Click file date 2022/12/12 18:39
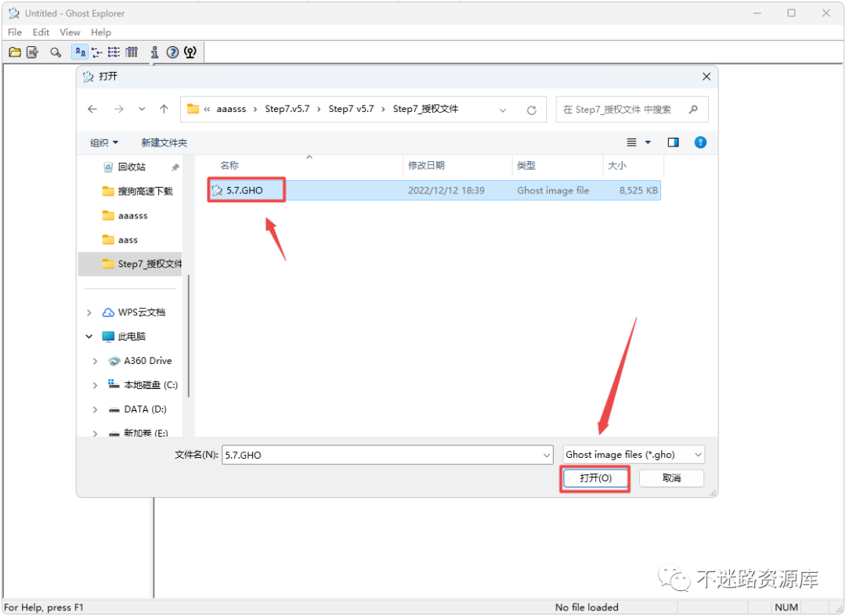846x616 pixels. click(446, 190)
